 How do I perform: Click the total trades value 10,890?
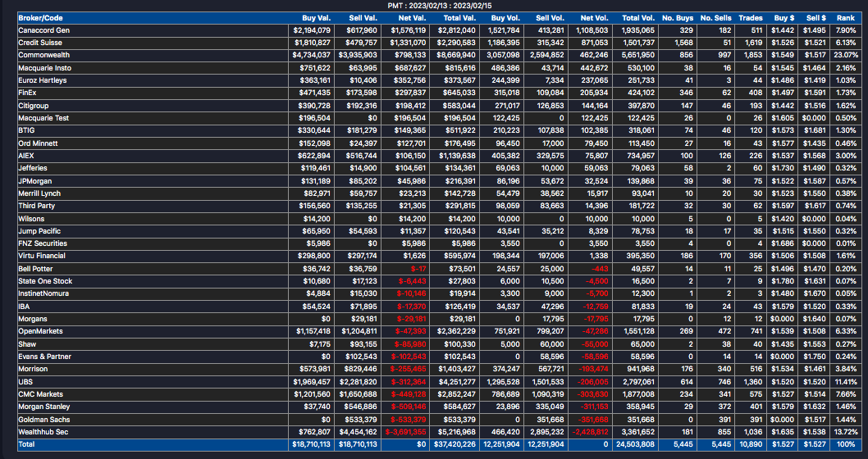[x=752, y=444]
